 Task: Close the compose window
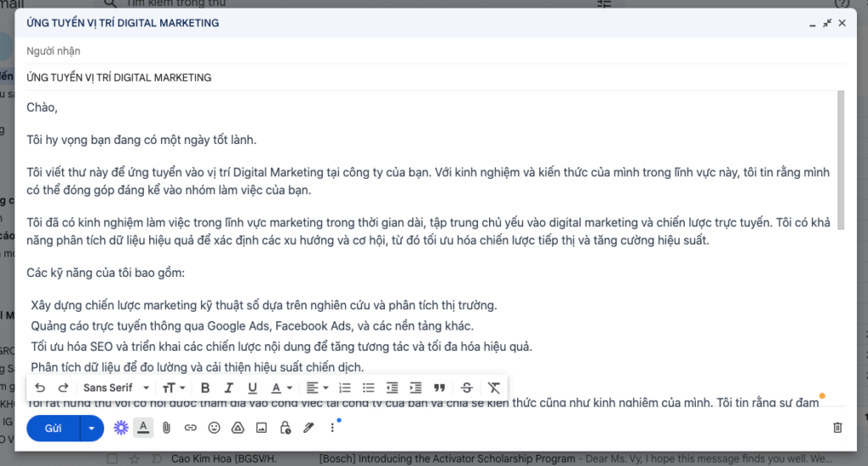[x=842, y=23]
